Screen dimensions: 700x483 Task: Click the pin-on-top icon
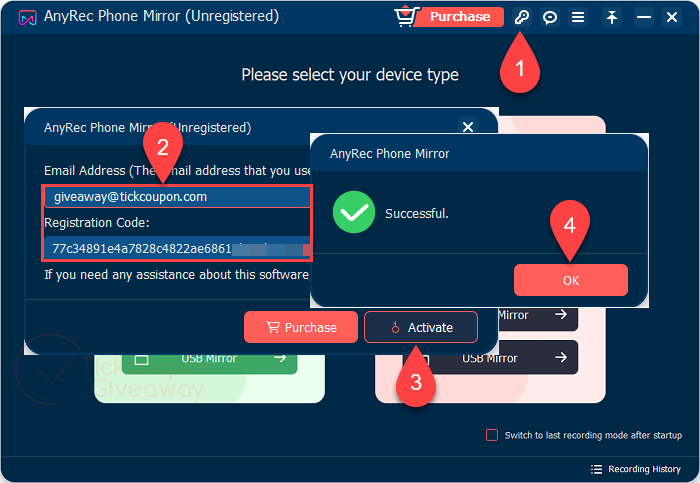click(x=612, y=17)
